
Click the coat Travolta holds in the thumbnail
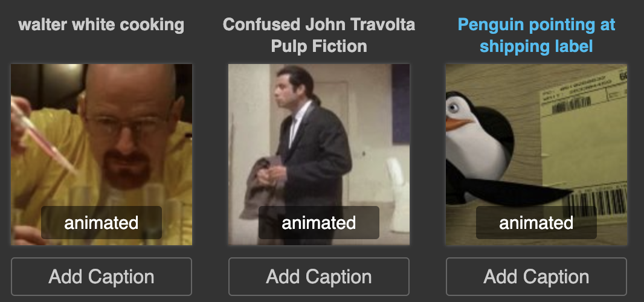(x=263, y=187)
